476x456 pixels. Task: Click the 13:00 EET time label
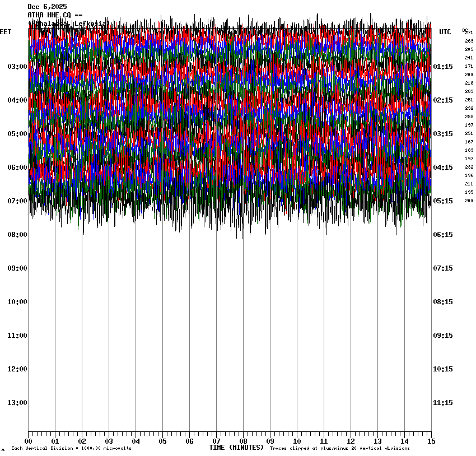[17, 403]
